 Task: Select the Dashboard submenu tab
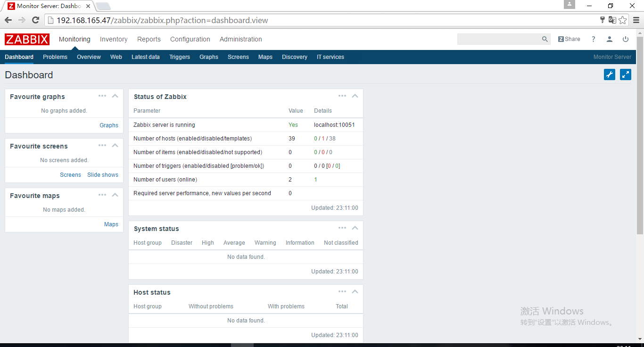(19, 57)
